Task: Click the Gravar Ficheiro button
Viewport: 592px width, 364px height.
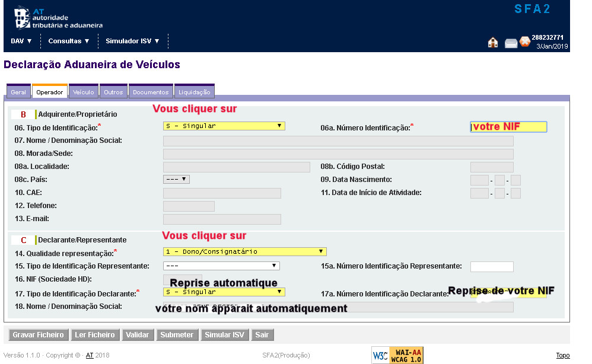Action: coord(39,334)
